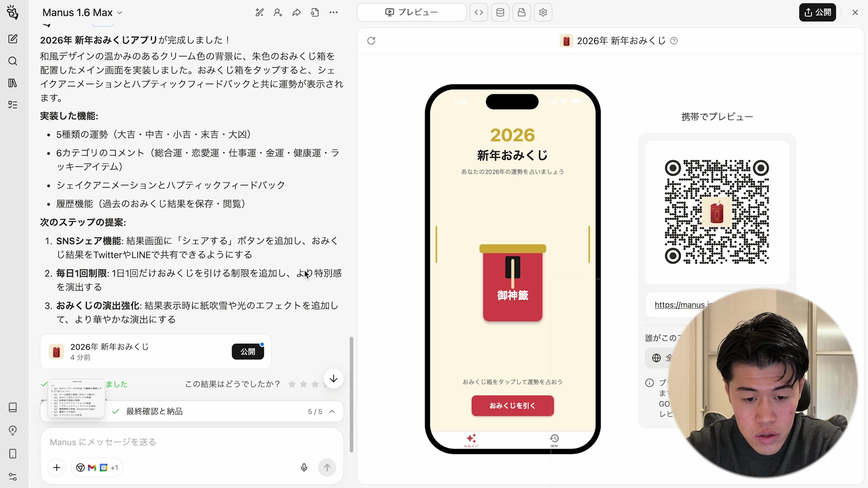
Task: Click the new task compose icon
Action: tap(13, 39)
